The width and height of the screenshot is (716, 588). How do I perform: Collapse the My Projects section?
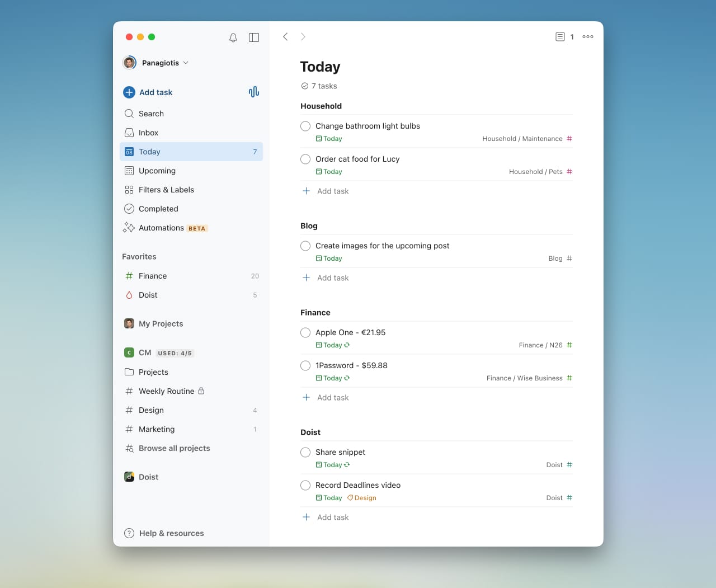[161, 323]
